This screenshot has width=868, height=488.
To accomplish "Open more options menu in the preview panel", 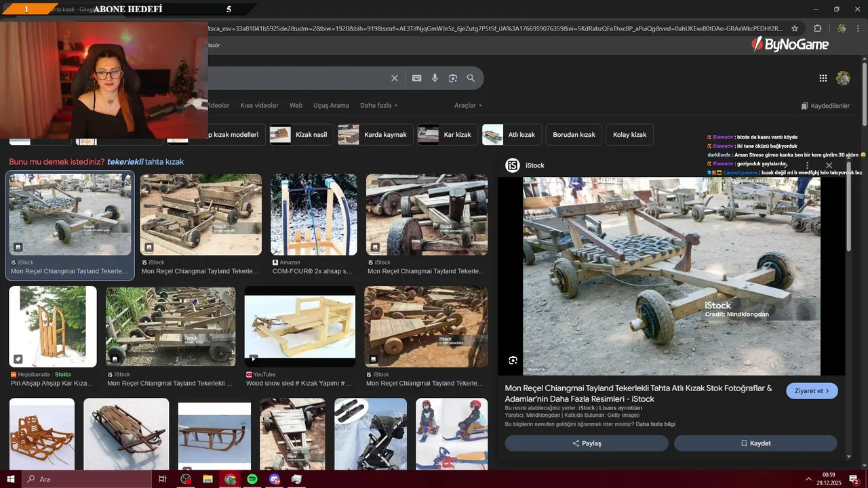I will (x=807, y=165).
